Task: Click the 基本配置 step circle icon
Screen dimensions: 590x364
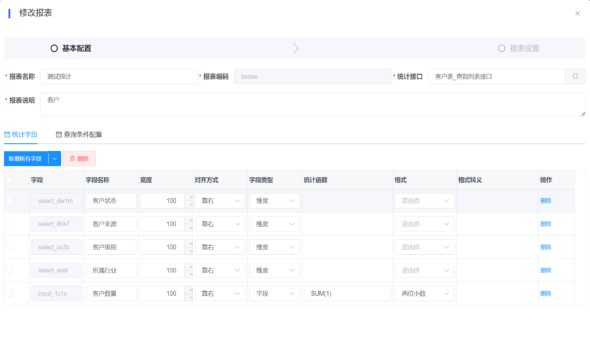Action: (x=54, y=49)
